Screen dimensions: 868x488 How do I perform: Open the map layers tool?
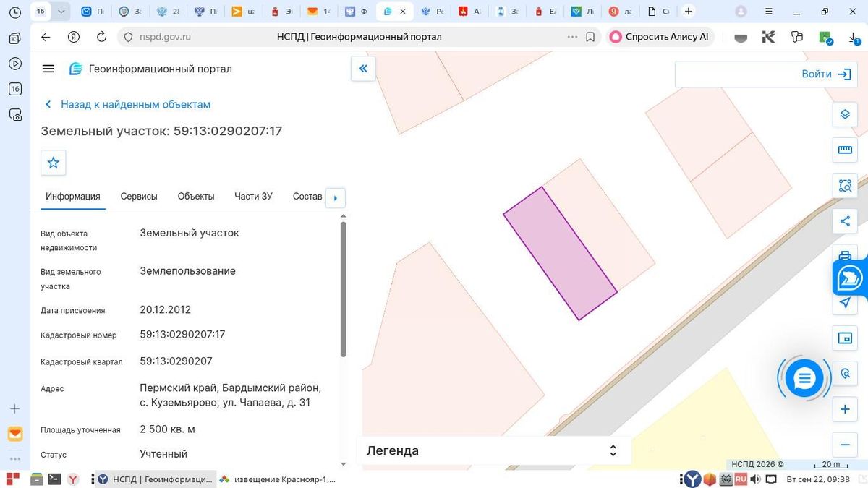pos(845,114)
